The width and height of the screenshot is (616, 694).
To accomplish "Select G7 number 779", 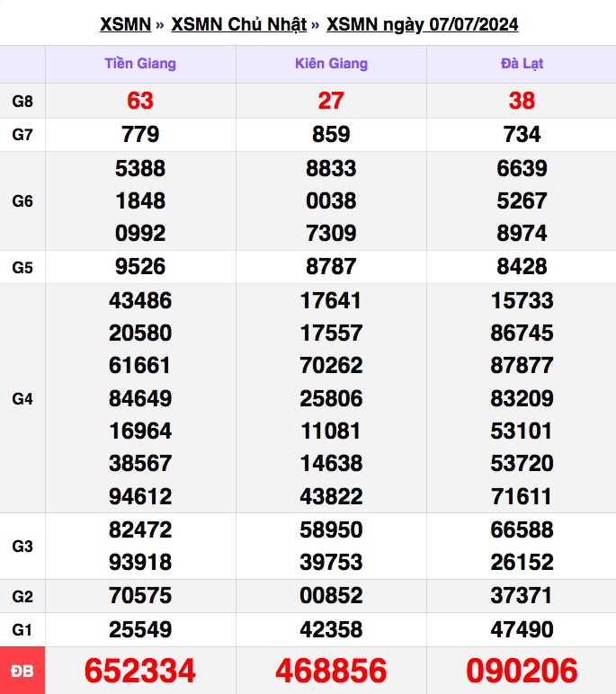I will 140,134.
